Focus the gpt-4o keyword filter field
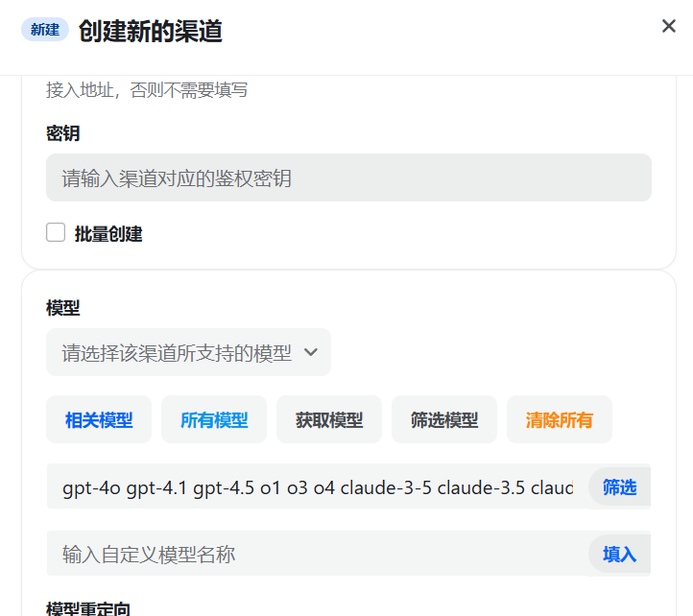The height and width of the screenshot is (616, 693). pyautogui.click(x=318, y=486)
